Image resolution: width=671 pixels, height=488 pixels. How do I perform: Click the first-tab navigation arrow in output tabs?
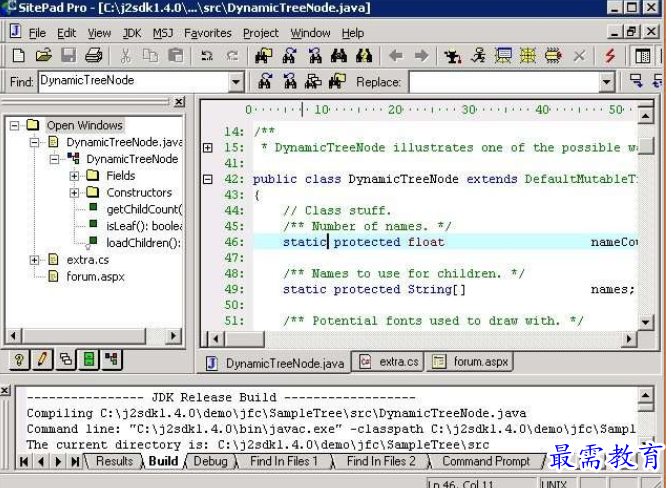24,461
